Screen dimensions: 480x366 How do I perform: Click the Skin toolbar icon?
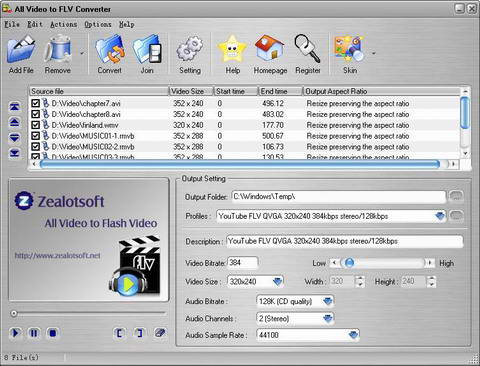coord(349,49)
